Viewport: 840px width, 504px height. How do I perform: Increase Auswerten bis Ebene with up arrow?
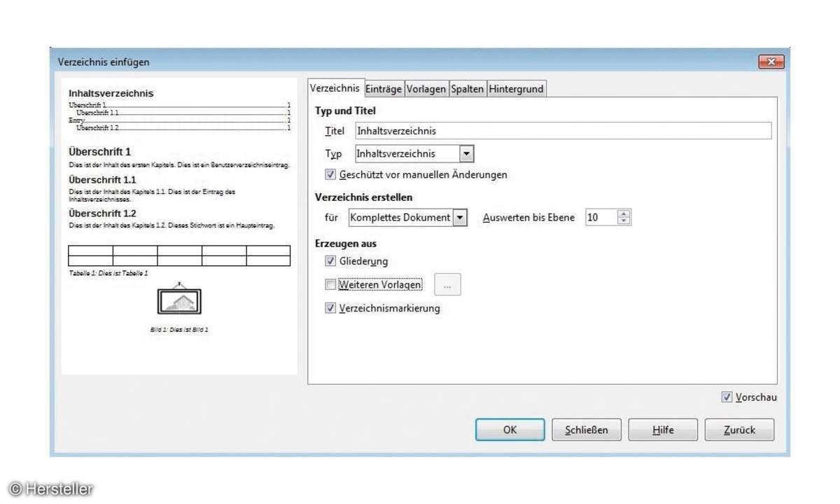[624, 214]
